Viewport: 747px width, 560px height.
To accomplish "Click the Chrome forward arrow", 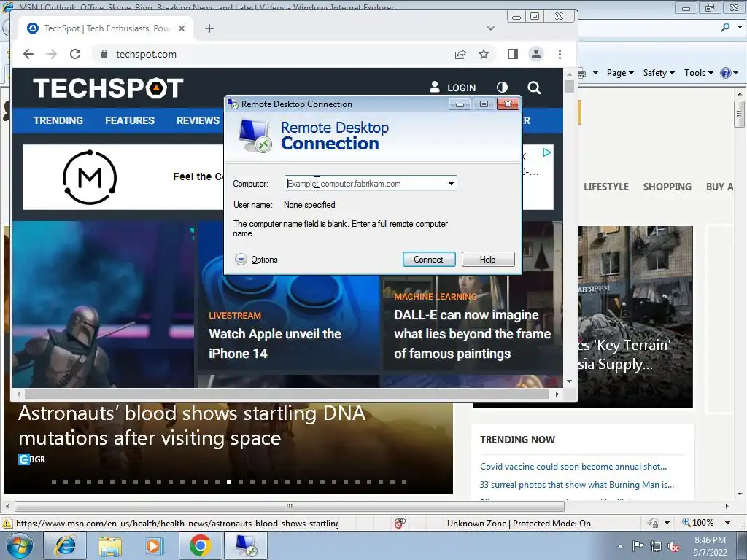I will 52,54.
